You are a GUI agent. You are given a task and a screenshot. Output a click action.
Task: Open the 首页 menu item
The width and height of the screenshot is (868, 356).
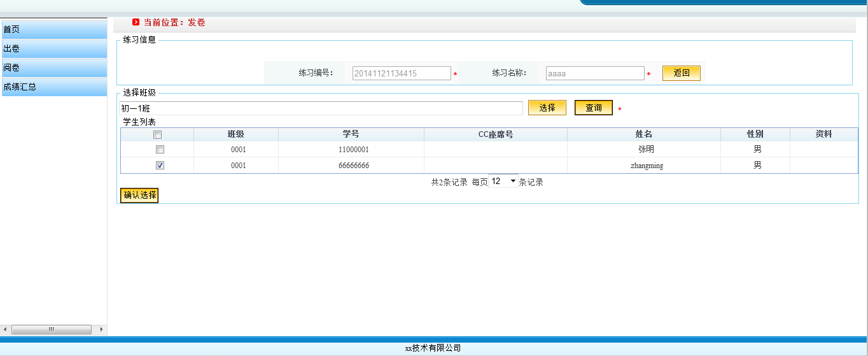[x=54, y=29]
